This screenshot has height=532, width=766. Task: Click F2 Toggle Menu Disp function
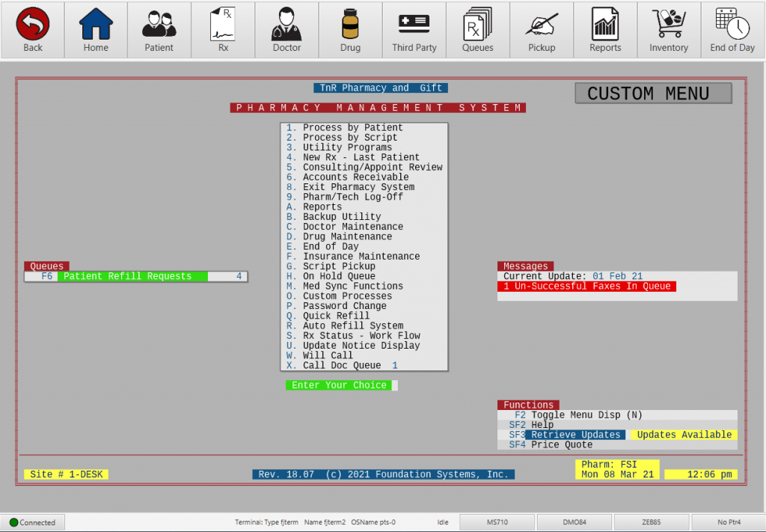578,415
